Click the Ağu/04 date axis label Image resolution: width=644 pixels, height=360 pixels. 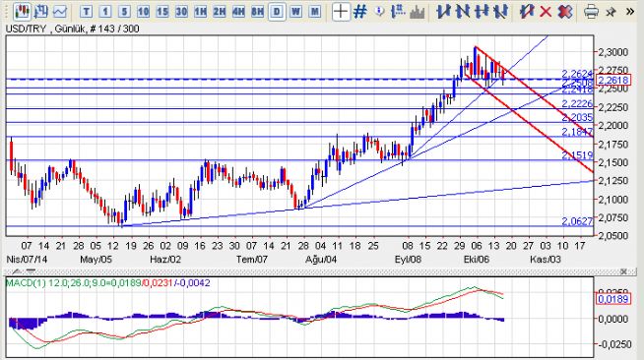tap(321, 259)
